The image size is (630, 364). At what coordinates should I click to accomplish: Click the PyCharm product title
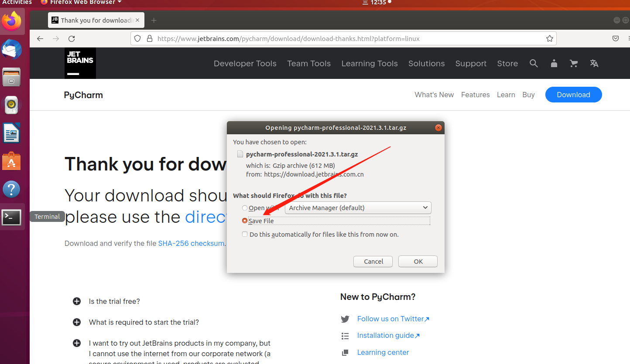pos(83,95)
